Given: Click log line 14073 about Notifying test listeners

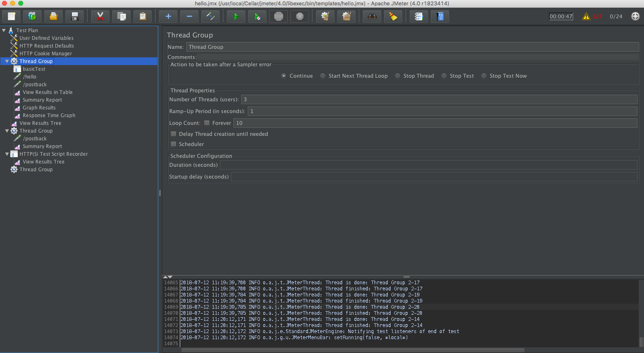Looking at the screenshot, I should [320, 331].
